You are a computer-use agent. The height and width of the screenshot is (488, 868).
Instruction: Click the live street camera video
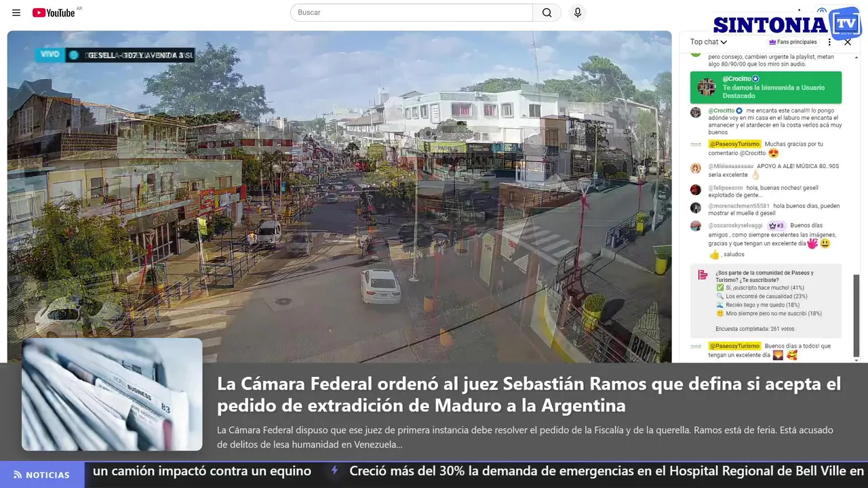pos(339,197)
